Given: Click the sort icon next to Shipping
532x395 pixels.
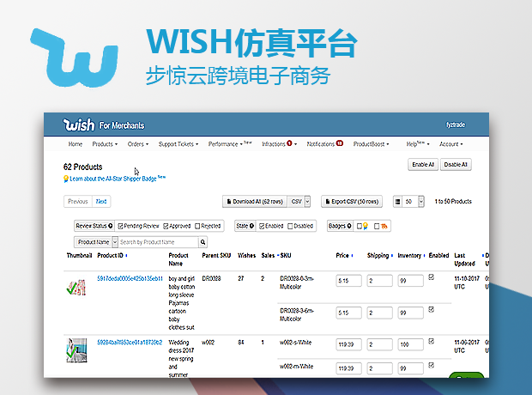Looking at the screenshot, I should (392, 255).
